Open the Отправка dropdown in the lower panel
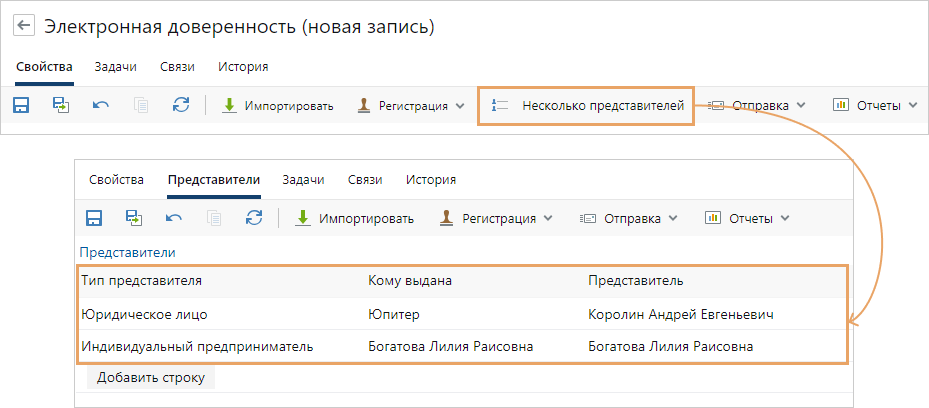 tap(630, 218)
